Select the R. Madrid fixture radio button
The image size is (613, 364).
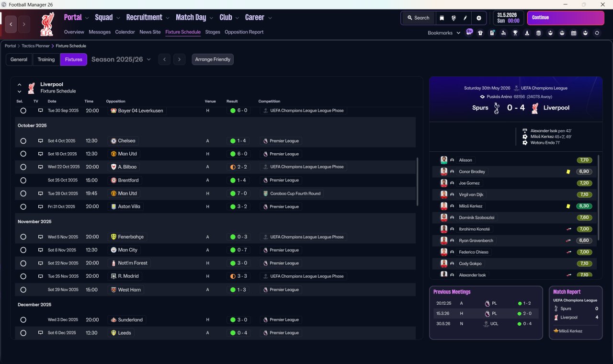coord(23,276)
